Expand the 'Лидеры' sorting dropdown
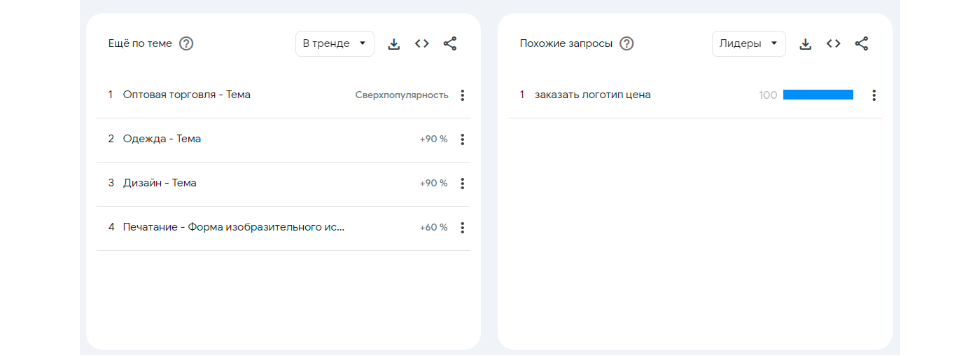The width and height of the screenshot is (980, 356). click(x=748, y=43)
